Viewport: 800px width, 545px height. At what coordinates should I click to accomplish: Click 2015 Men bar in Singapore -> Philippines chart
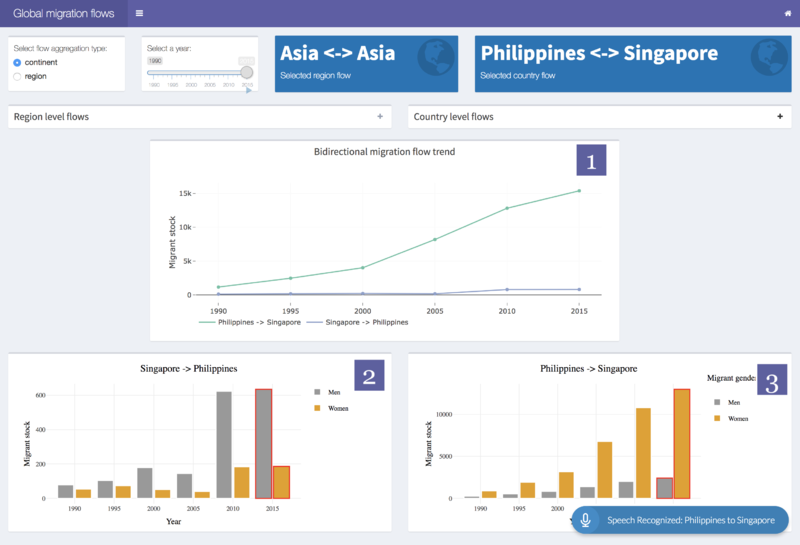coord(264,443)
